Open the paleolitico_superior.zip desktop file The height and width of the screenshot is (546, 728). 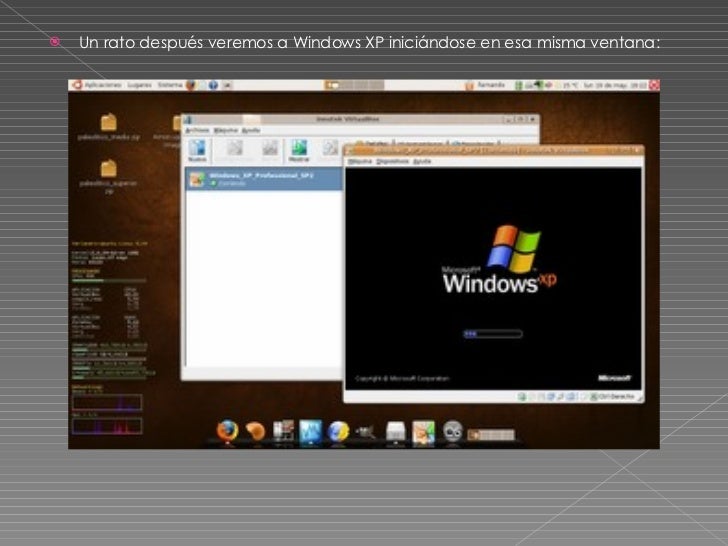[109, 176]
